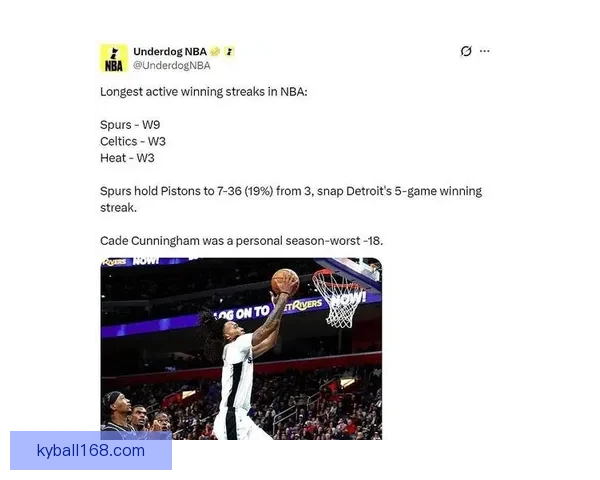Click the kyball168.com watermark banner
The width and height of the screenshot is (600, 480).
[x=91, y=451]
